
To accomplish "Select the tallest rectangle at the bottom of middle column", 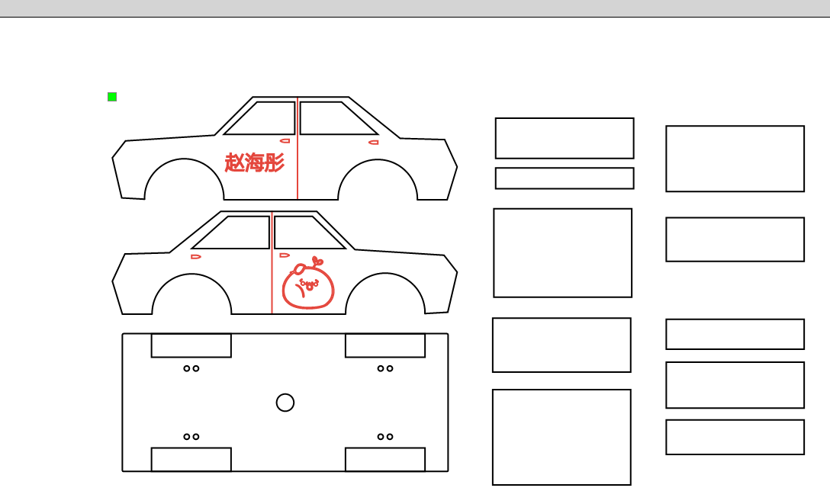I will [561, 438].
